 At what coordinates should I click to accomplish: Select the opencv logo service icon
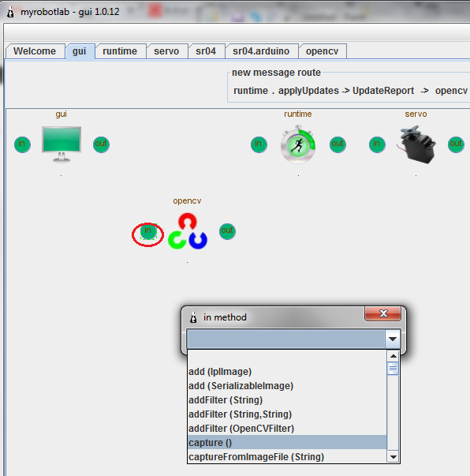(x=188, y=231)
